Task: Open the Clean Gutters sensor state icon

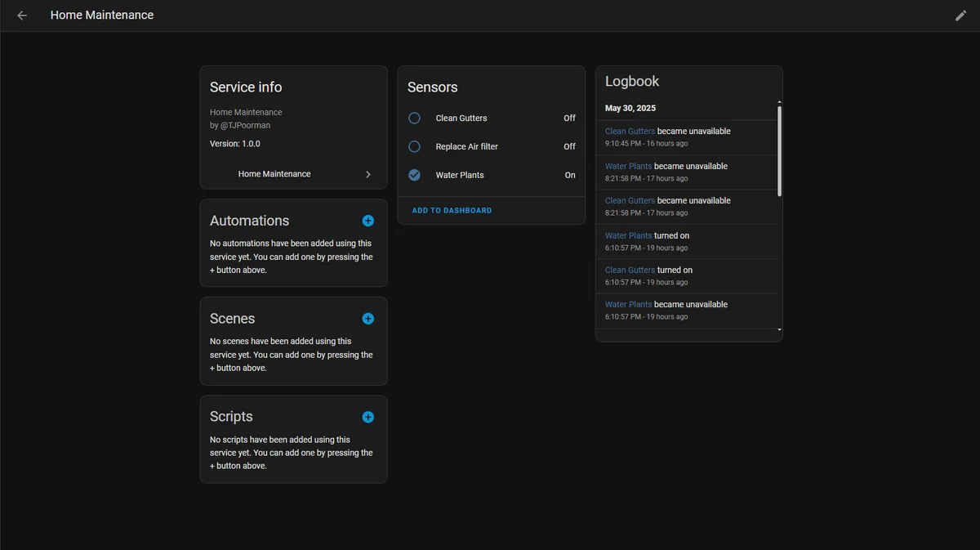Action: click(x=414, y=118)
